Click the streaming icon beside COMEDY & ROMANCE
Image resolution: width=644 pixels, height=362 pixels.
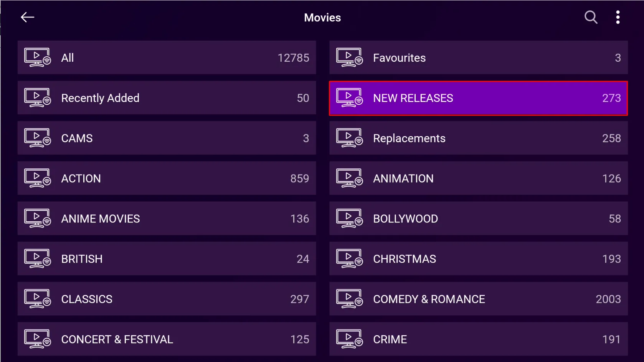tap(350, 299)
